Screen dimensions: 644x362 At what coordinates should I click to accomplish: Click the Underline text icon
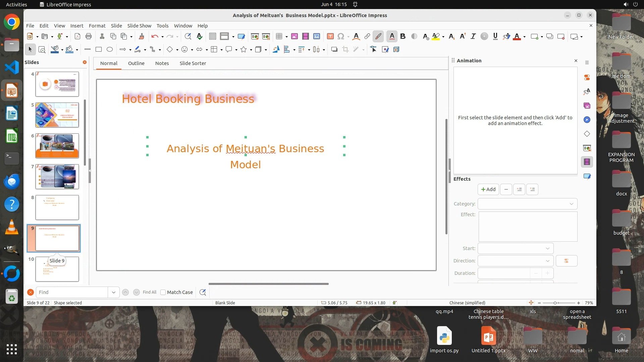(x=495, y=37)
